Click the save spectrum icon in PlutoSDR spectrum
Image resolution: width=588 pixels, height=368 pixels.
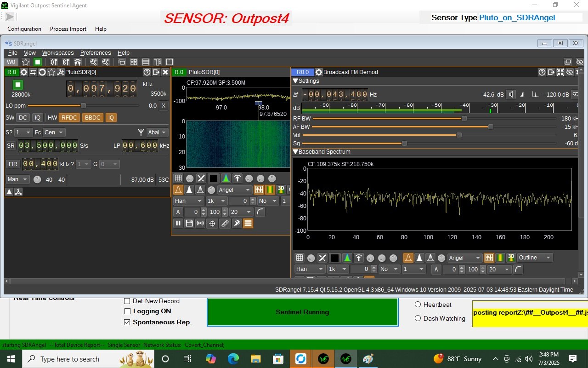(x=189, y=224)
